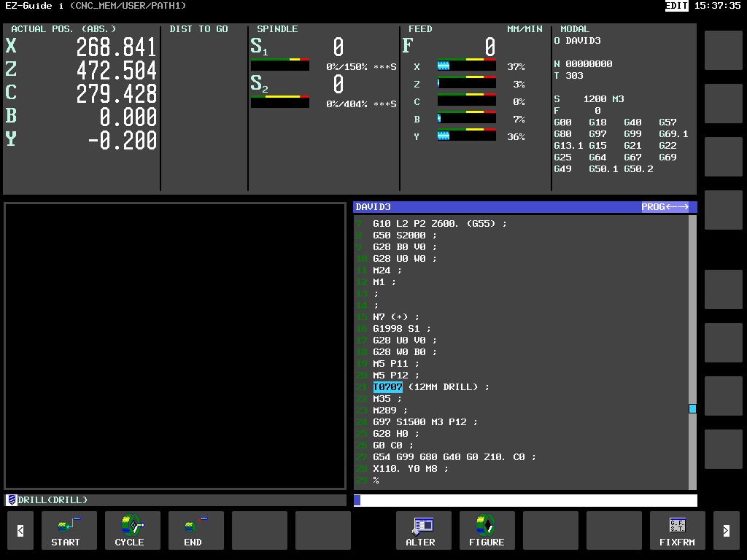This screenshot has height=560, width=747.
Task: Click the DRILL(DRILL) status label
Action: point(53,500)
